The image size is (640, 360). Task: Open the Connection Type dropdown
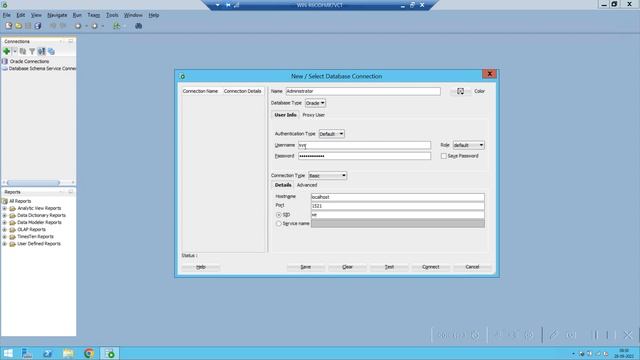pos(327,176)
